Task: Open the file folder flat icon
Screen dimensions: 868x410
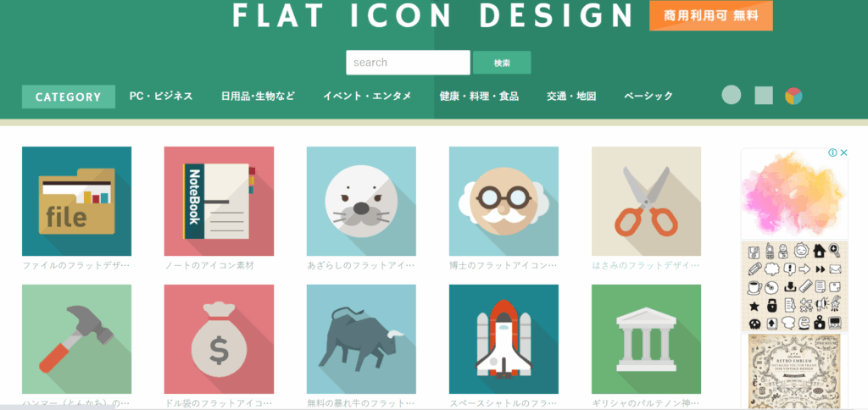Action: tap(76, 201)
